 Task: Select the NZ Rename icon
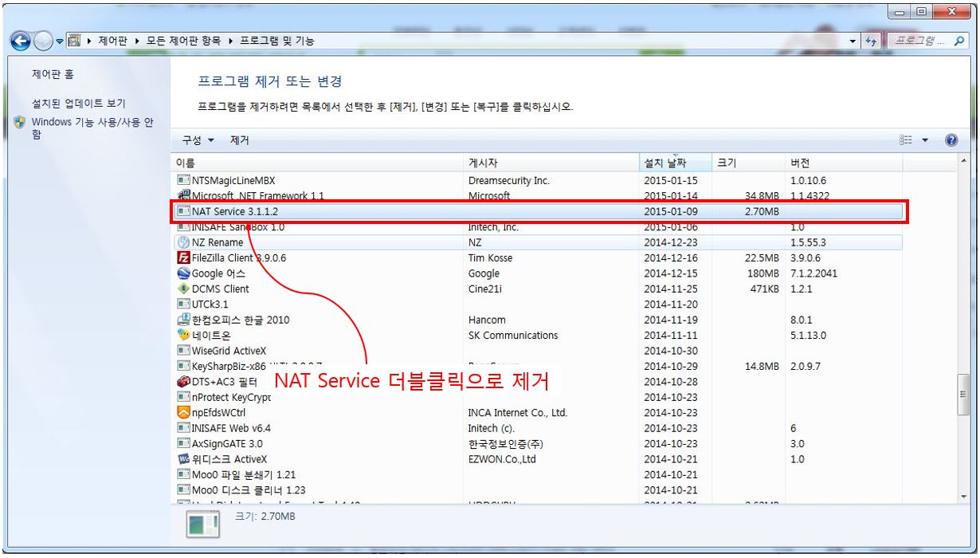(x=184, y=242)
